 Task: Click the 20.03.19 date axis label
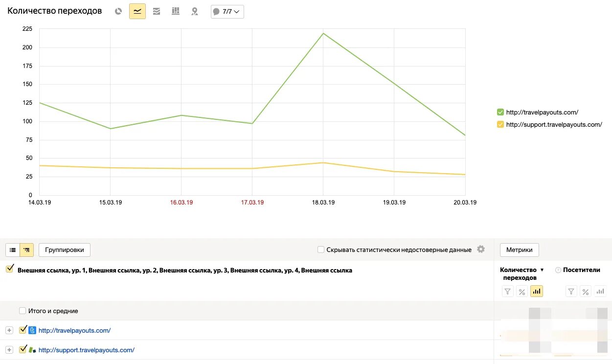pyautogui.click(x=465, y=203)
